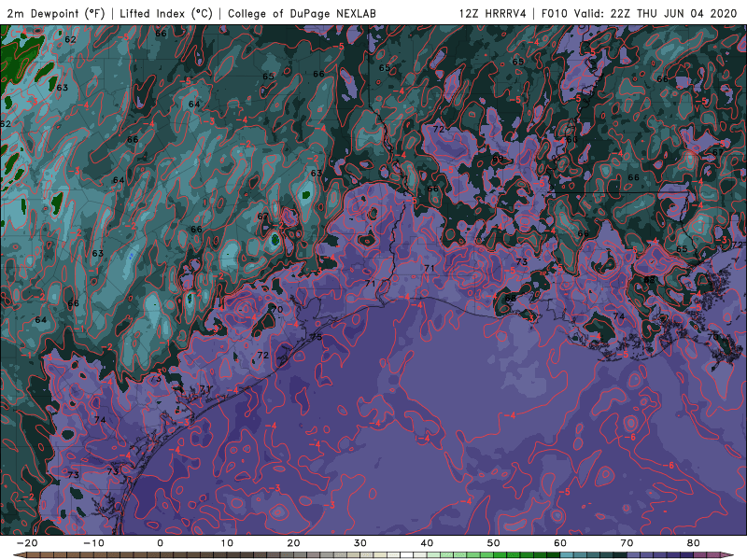Click the 50 label on the color scale
Viewport: 747px width, 560px height.
(494, 543)
